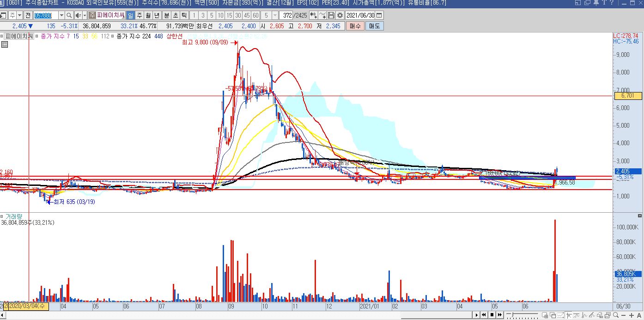This screenshot has height=320, width=644.
Task: Select the 초 second period toggle
Action: 176,15
